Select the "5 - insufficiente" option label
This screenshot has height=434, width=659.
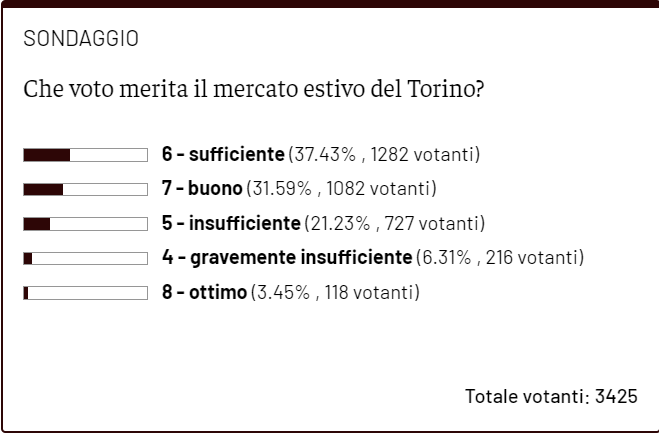[x=231, y=223]
